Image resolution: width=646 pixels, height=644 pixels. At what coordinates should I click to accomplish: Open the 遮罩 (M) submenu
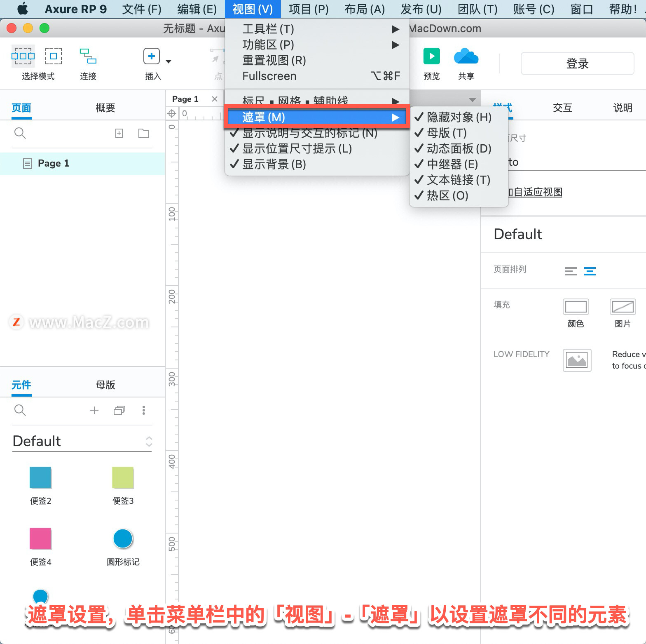(317, 117)
